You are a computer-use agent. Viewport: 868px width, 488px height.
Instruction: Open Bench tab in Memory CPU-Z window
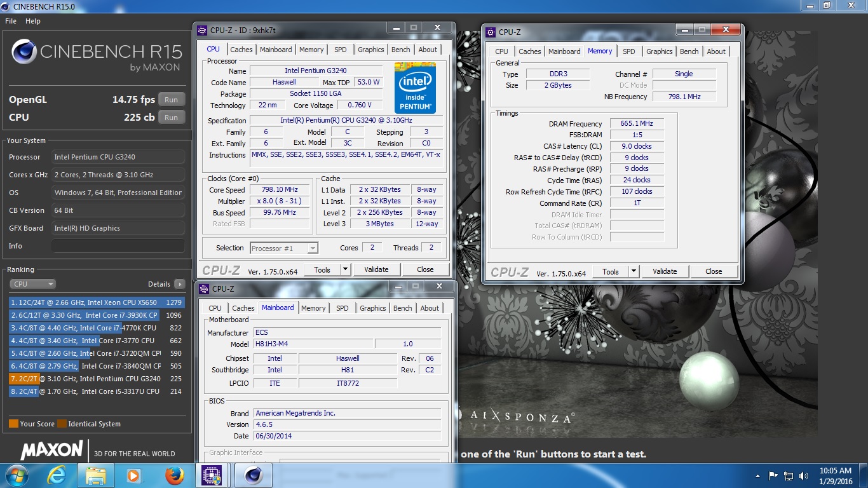pyautogui.click(x=689, y=51)
